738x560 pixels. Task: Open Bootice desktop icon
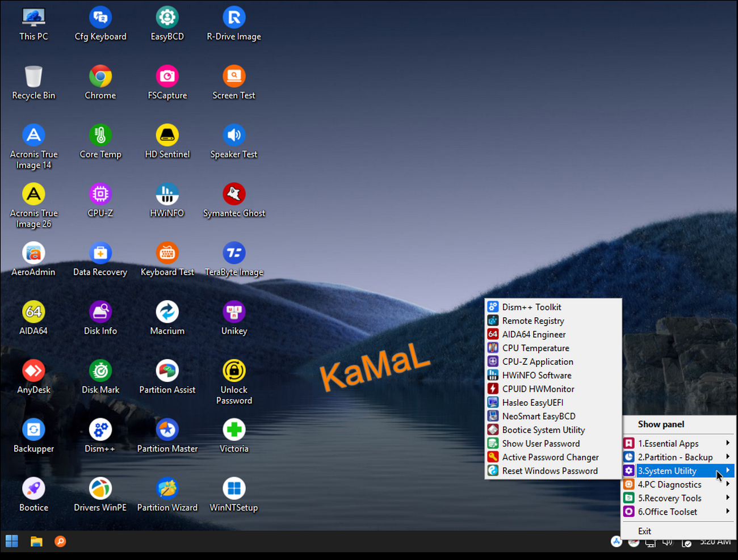click(x=33, y=495)
